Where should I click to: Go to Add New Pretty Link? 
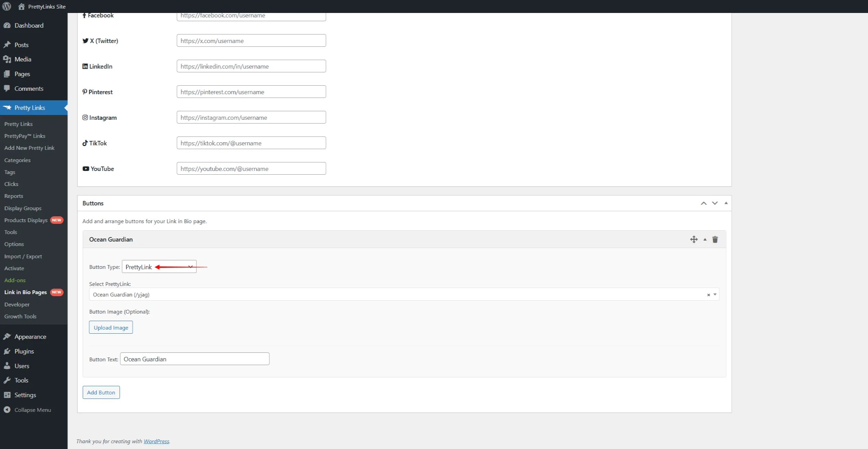[x=29, y=148]
